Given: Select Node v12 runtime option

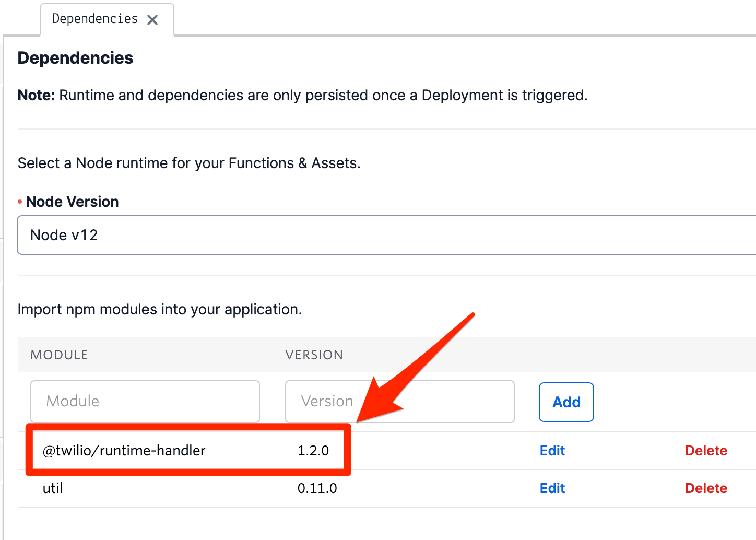Looking at the screenshot, I should pyautogui.click(x=63, y=235).
